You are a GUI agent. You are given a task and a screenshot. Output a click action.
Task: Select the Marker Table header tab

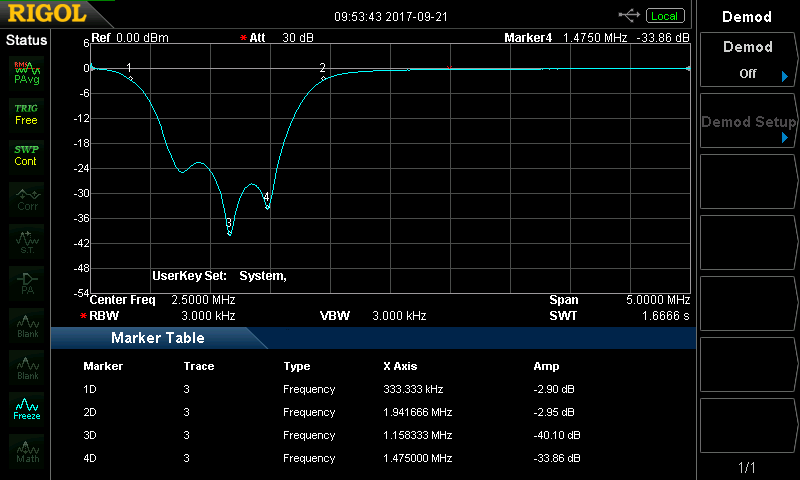(x=158, y=338)
